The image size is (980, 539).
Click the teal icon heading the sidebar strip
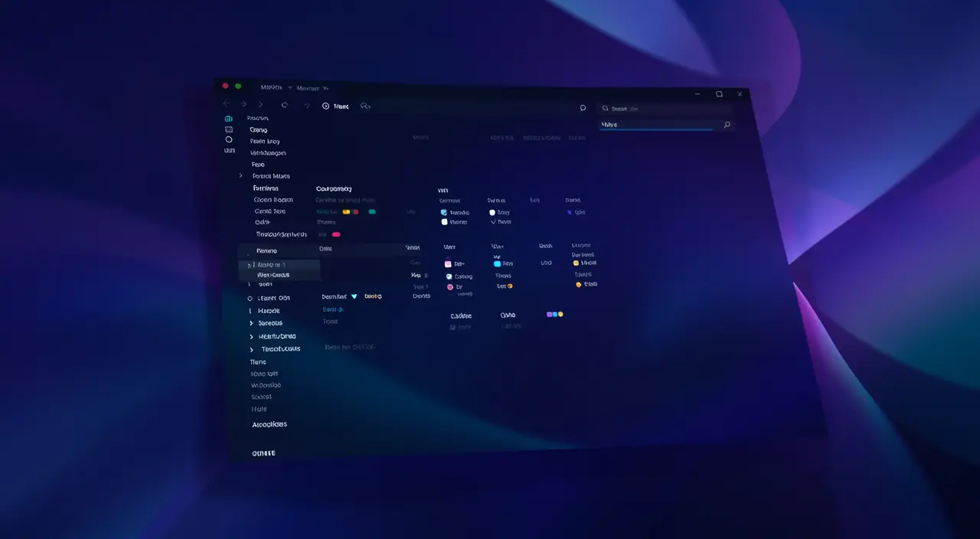(228, 119)
